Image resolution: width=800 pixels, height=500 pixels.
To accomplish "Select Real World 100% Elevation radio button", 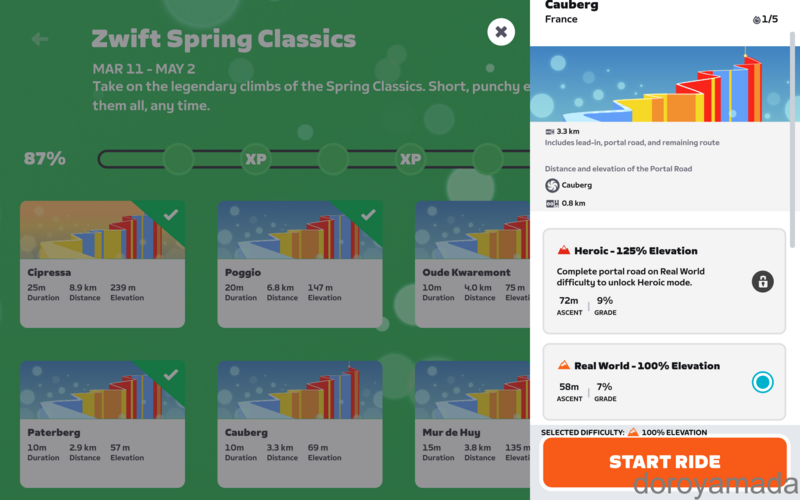I will point(762,382).
